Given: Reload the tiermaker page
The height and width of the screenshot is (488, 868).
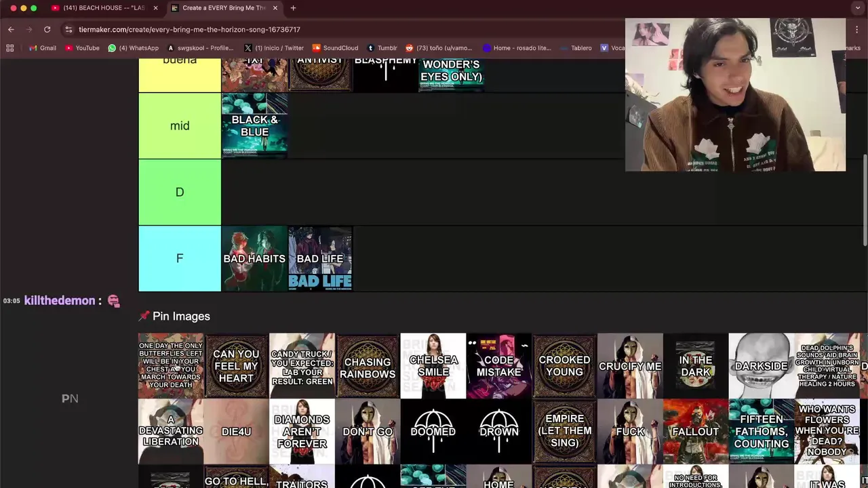Looking at the screenshot, I should tap(47, 29).
